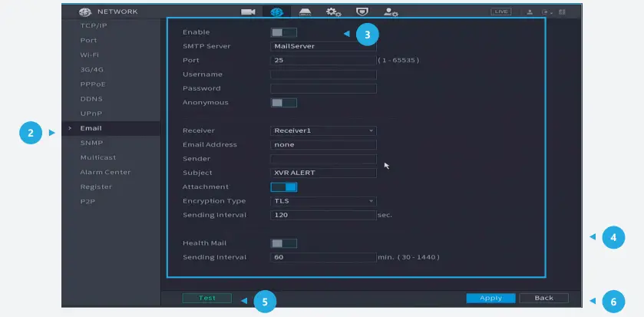Open the Camera settings icon

(248, 12)
